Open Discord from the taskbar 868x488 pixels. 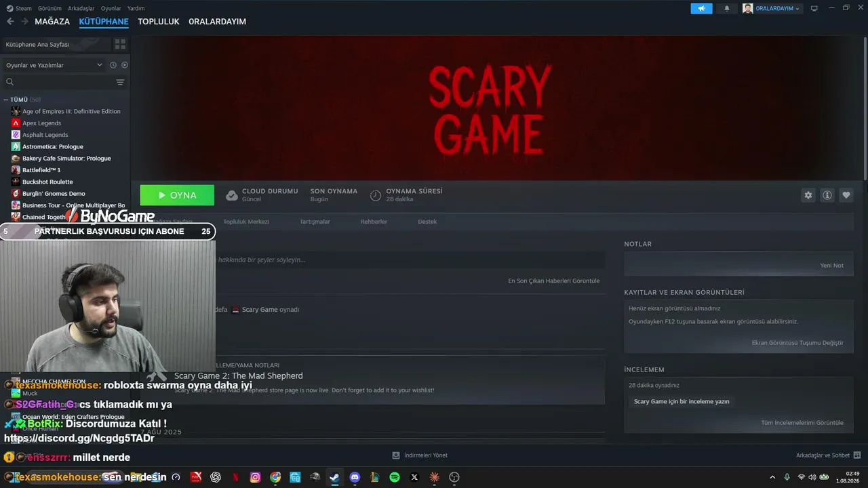click(x=355, y=477)
